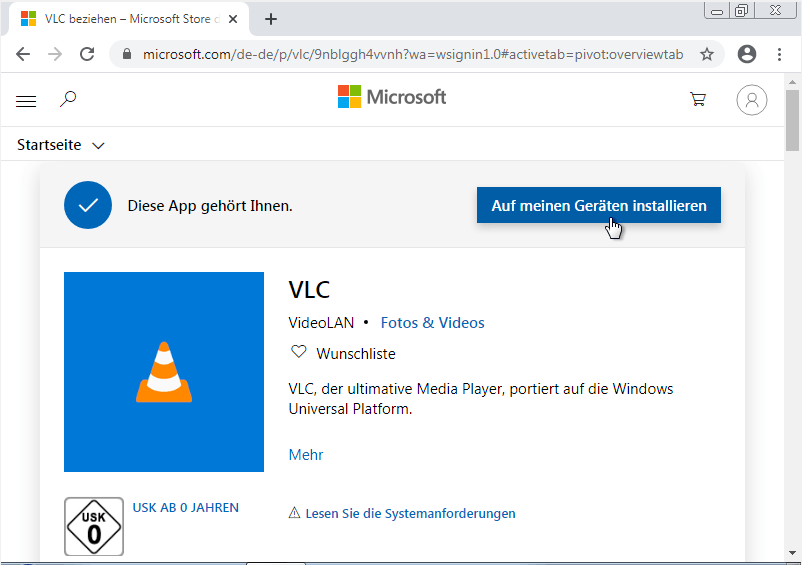Image resolution: width=802 pixels, height=565 pixels.
Task: Open the Chrome three-dot menu
Action: pyautogui.click(x=779, y=54)
